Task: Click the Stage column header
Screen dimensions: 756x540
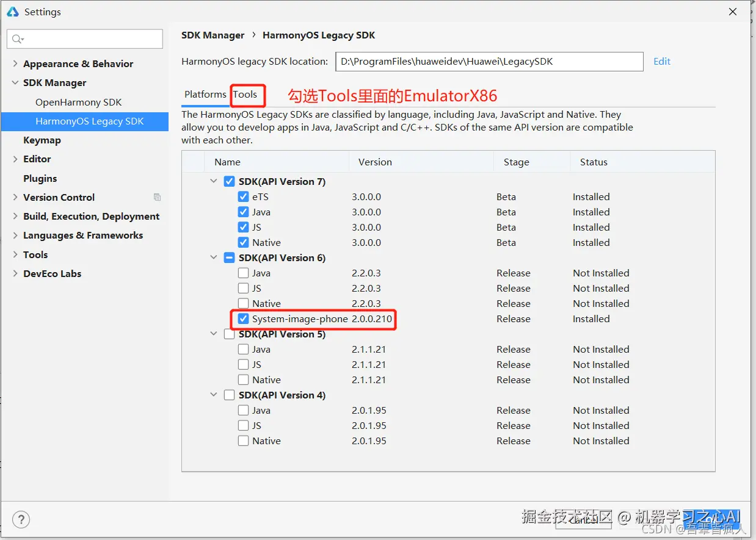Action: click(516, 162)
